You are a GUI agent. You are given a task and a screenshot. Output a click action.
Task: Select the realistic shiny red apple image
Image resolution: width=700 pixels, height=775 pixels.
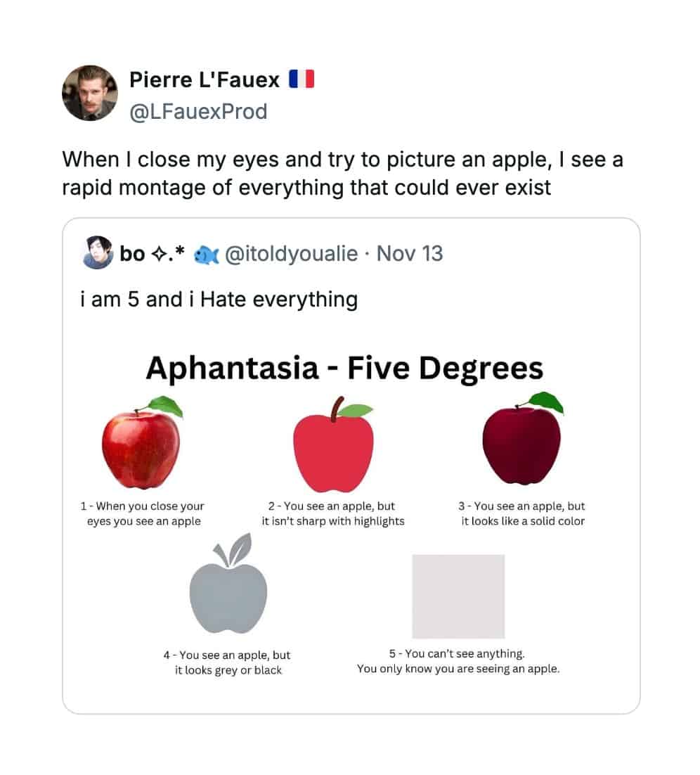click(141, 446)
